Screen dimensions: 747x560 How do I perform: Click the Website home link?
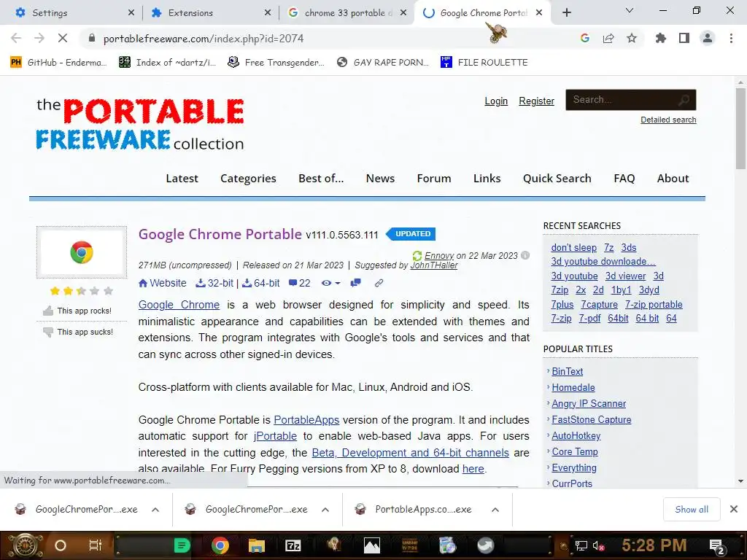point(163,284)
